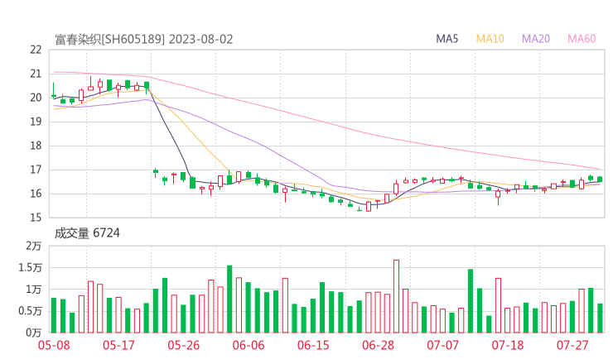613x364 pixels.
Task: Click the 19 price axis label
Action: 36,122
